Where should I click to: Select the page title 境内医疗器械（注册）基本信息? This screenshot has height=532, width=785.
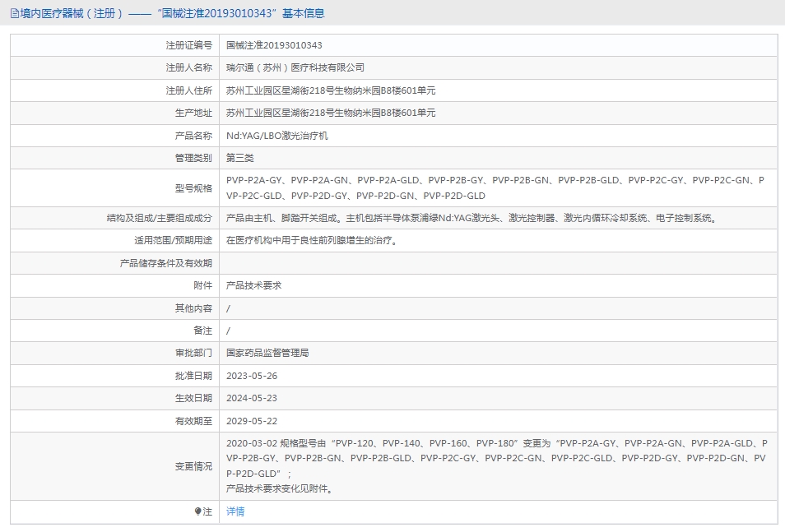click(x=172, y=13)
